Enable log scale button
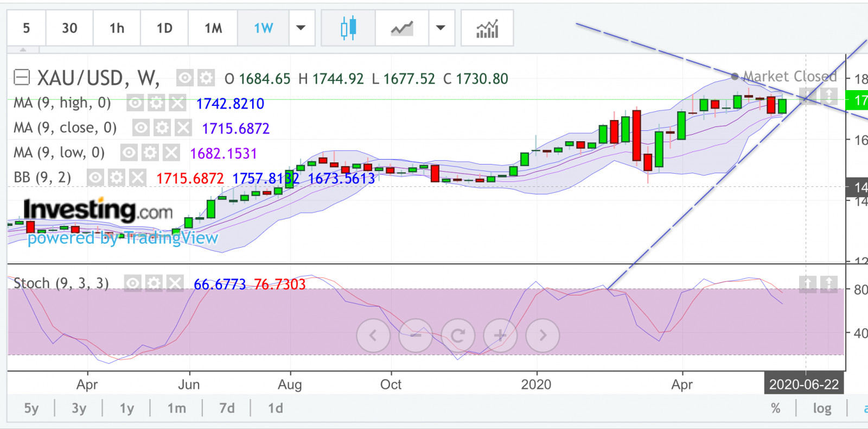This screenshot has width=868, height=429. [x=822, y=408]
